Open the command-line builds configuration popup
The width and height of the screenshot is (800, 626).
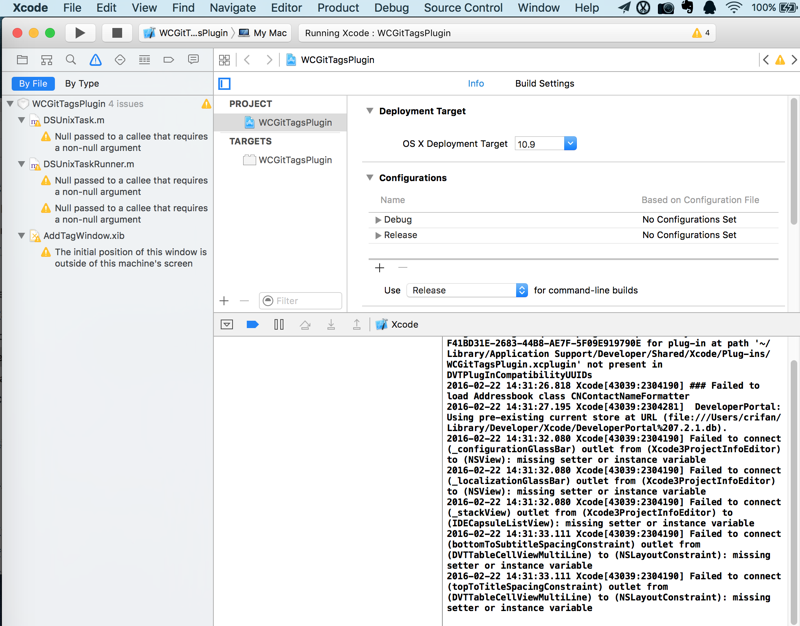467,290
